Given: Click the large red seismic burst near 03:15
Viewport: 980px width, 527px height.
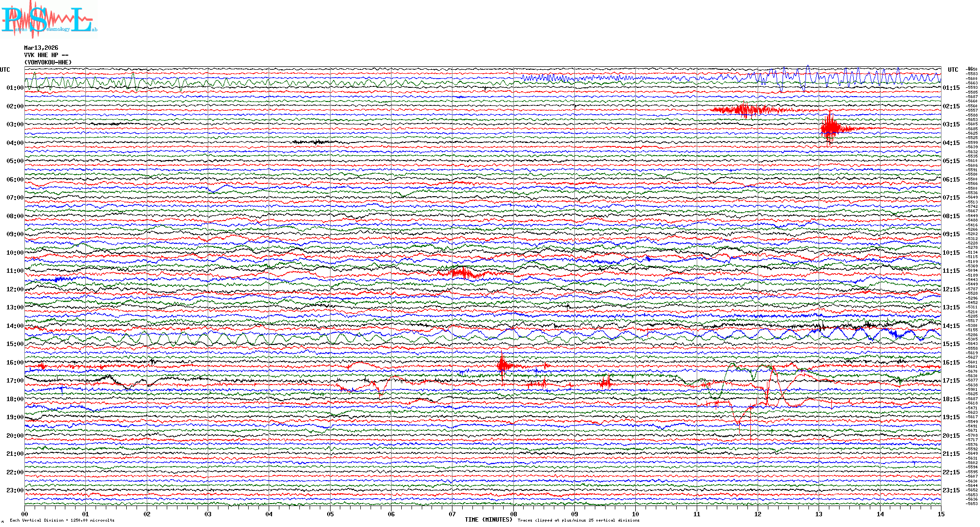Looking at the screenshot, I should (x=830, y=128).
